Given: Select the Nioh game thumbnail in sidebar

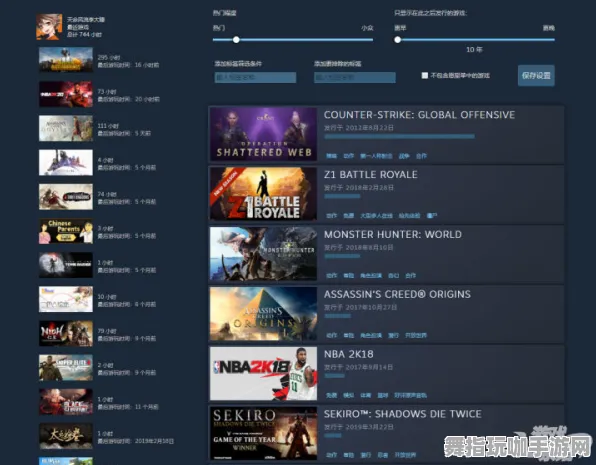Looking at the screenshot, I should pyautogui.click(x=66, y=333).
